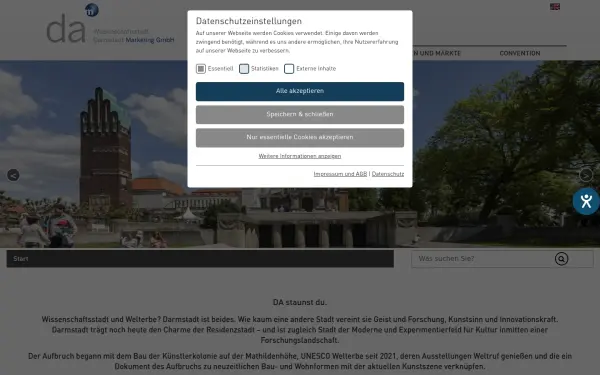The image size is (600, 375).
Task: Click Speichern & schließen button
Action: click(x=300, y=114)
